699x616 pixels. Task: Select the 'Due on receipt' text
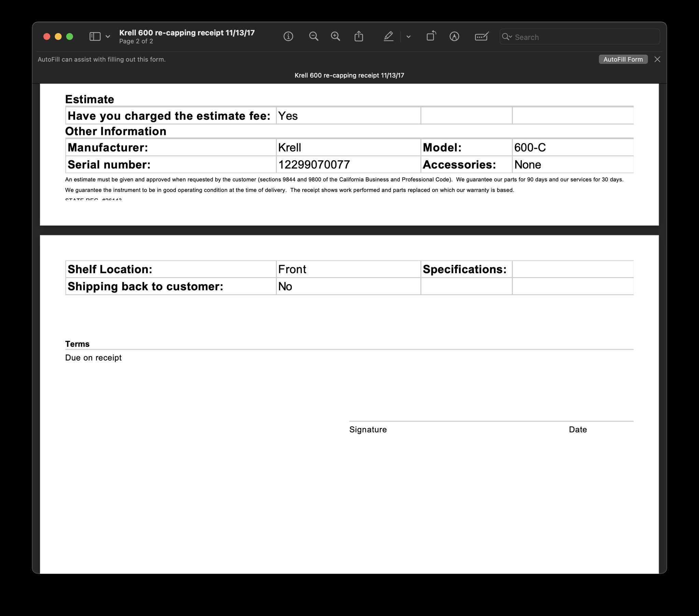94,358
